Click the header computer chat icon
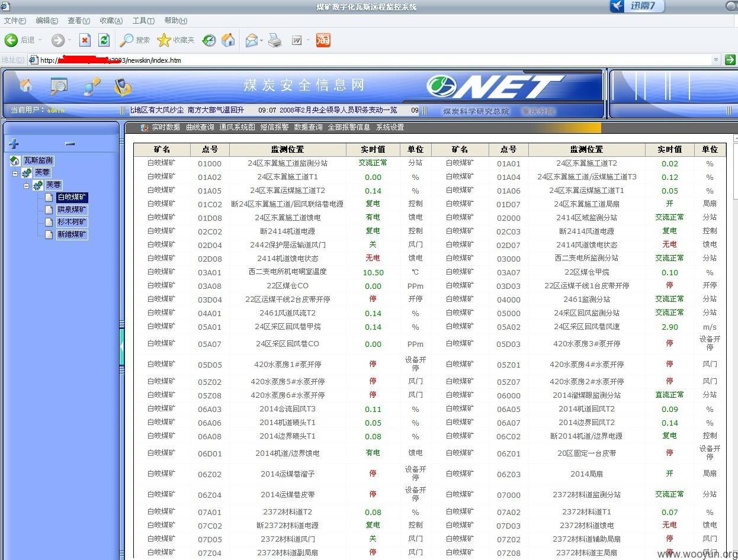The height and width of the screenshot is (560, 738). [x=91, y=86]
